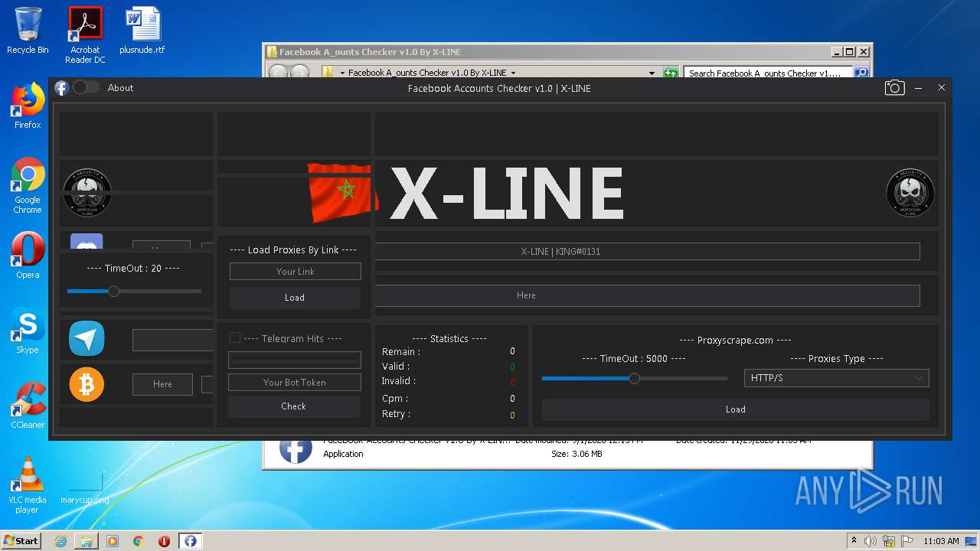Click the Discord icon

[x=87, y=243]
